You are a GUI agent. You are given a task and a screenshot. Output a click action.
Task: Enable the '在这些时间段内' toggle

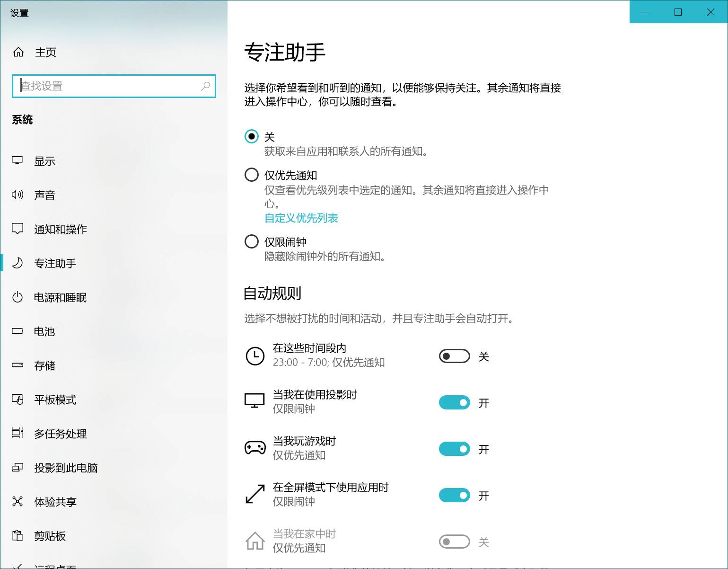pos(454,356)
